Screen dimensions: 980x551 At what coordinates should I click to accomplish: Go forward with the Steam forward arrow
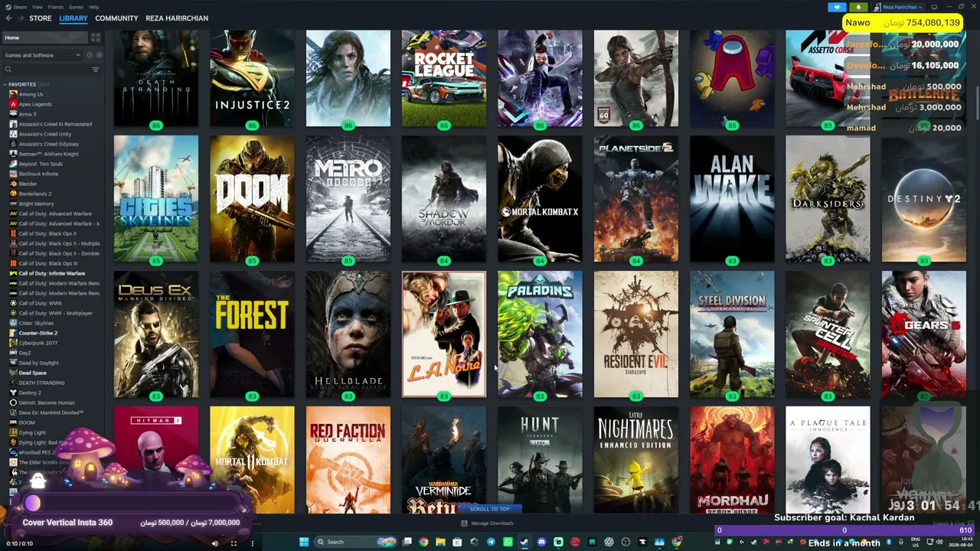tap(20, 18)
